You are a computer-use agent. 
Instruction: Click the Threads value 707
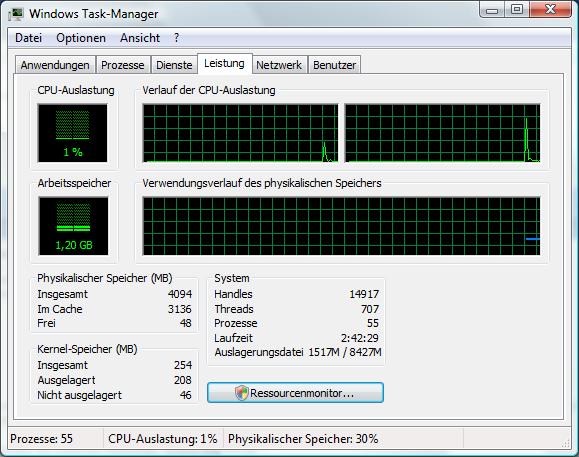point(370,309)
